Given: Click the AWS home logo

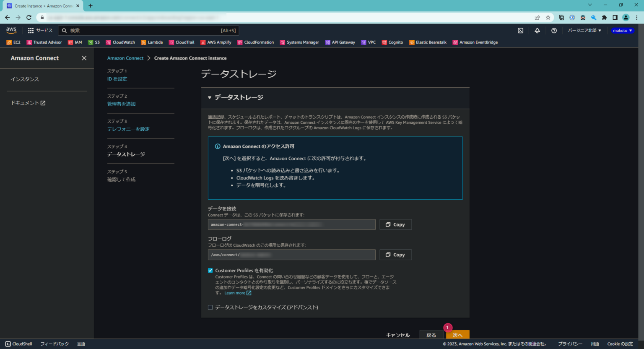Looking at the screenshot, I should (x=11, y=30).
